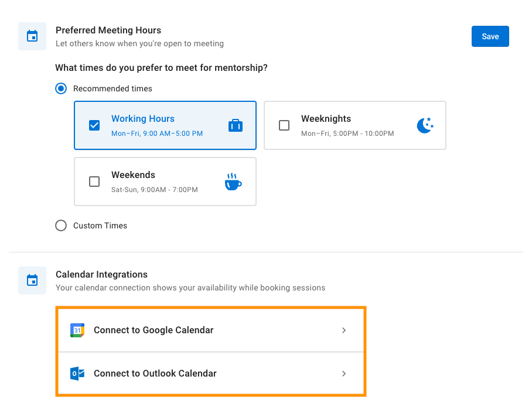Click the Outlook logo icon

point(77,374)
